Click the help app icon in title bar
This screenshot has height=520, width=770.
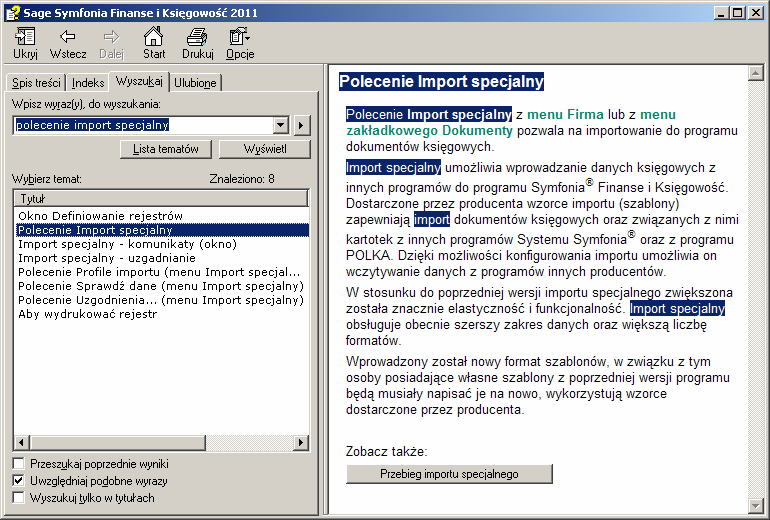click(x=13, y=13)
